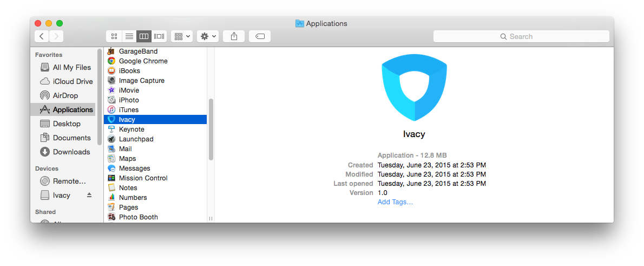Open Downloads folder in sidebar
Screen dimensions: 644x266
(65, 152)
